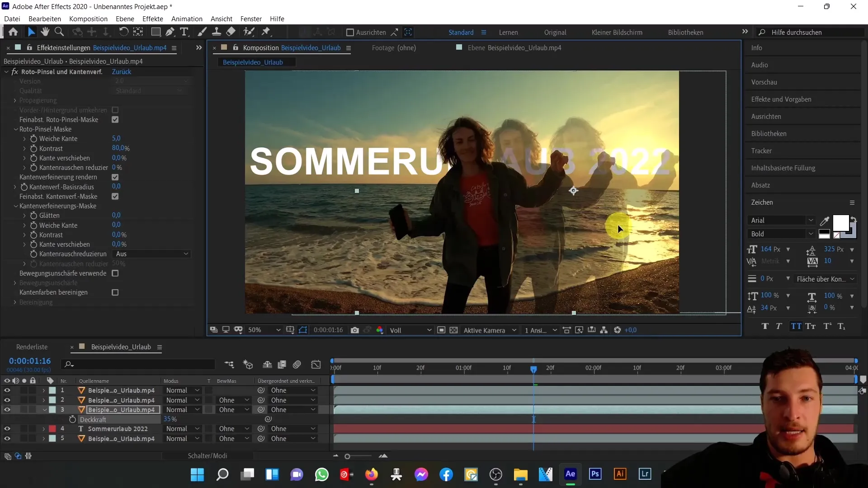Select the Zoom magnifier tool
Viewport: 868px width, 488px height.
59,32
